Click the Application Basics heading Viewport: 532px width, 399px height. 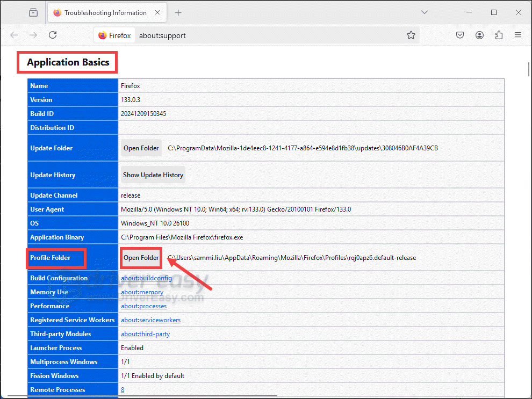[68, 62]
